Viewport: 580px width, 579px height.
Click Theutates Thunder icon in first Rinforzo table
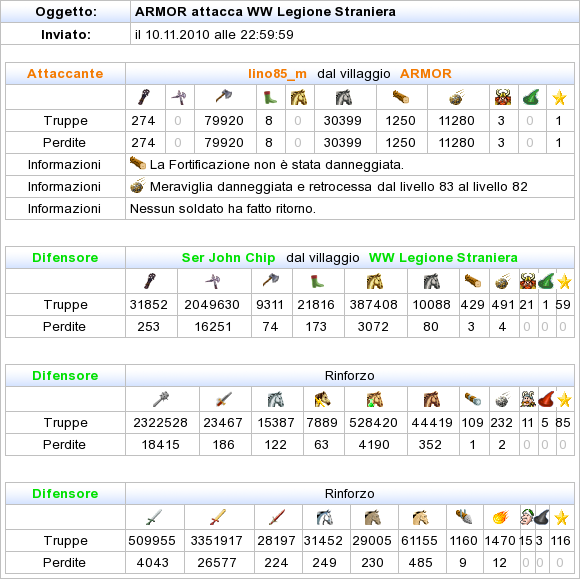[x=322, y=399]
